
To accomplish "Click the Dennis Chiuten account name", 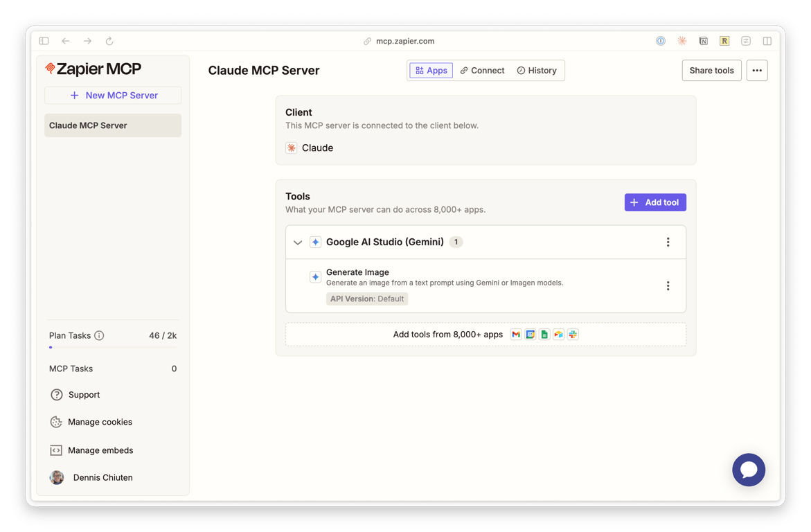I will tap(103, 478).
